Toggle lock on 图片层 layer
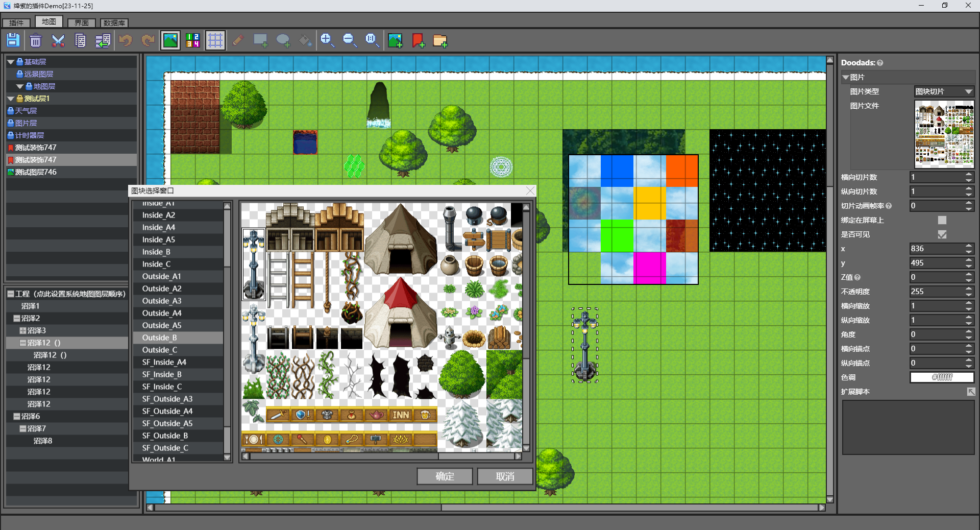Image resolution: width=980 pixels, height=530 pixels. pyautogui.click(x=11, y=123)
